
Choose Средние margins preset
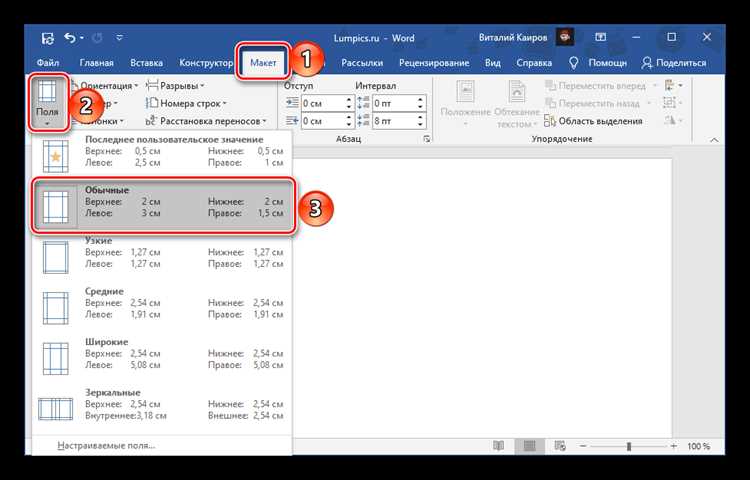(163, 306)
